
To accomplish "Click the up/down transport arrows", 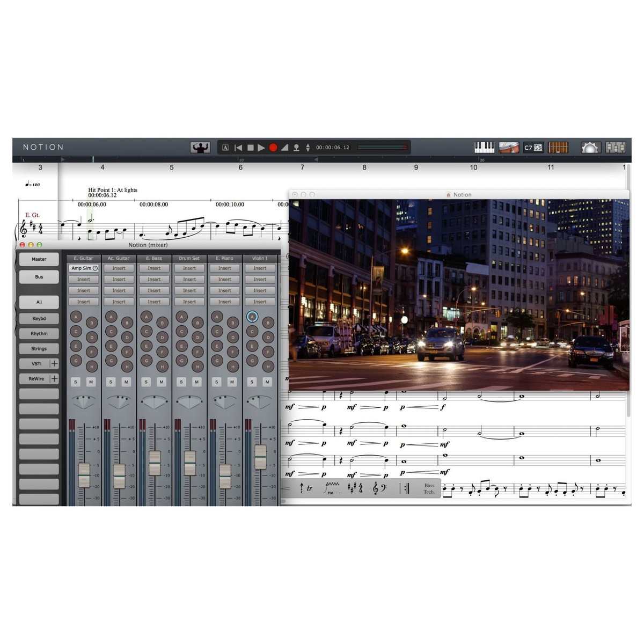I will [308, 148].
